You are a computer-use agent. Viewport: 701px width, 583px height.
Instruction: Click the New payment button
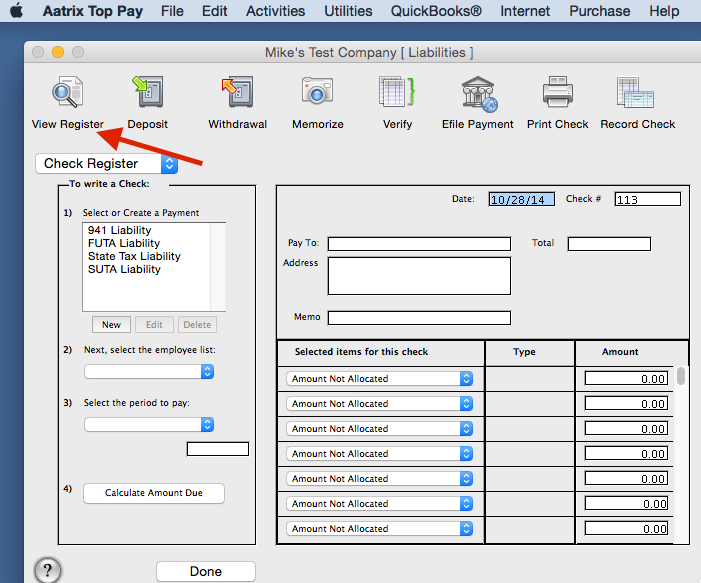coord(111,325)
